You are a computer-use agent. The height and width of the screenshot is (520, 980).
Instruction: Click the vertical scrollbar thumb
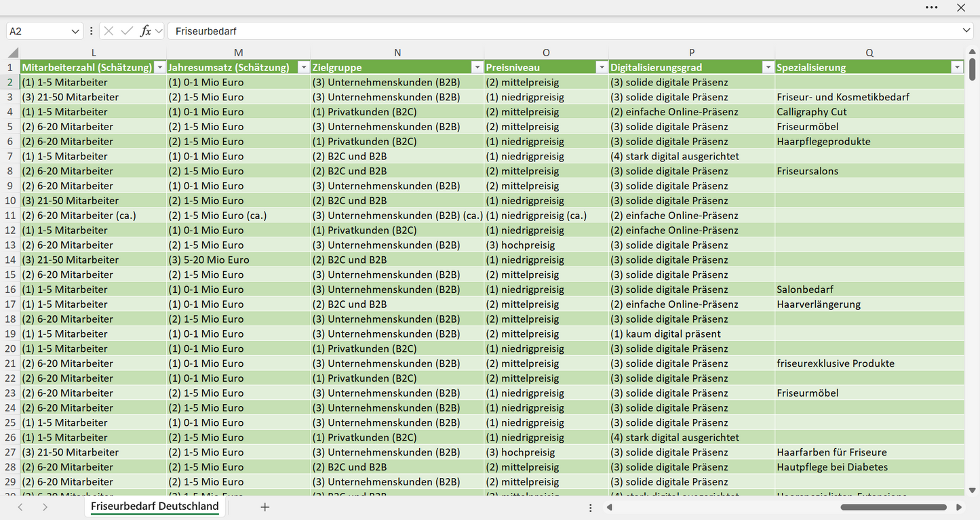[973, 70]
